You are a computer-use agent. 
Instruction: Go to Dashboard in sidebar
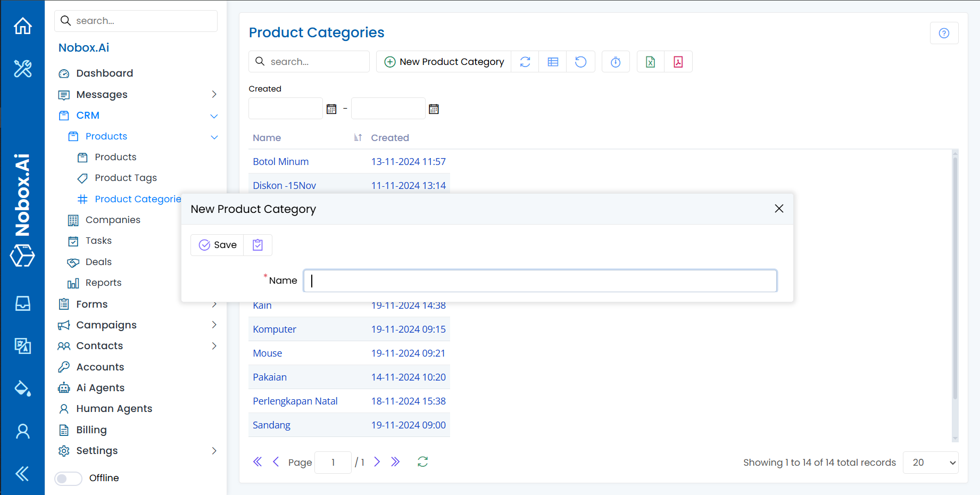[x=104, y=73]
